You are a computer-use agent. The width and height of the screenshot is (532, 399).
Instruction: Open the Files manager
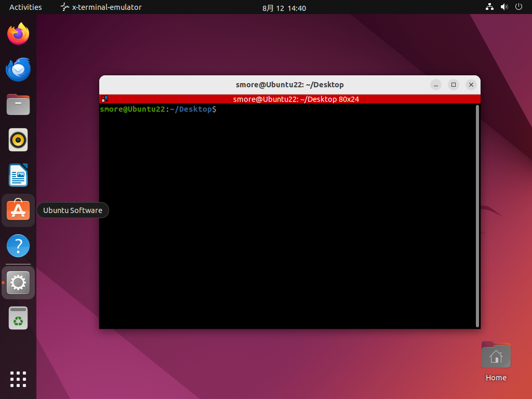(x=18, y=104)
